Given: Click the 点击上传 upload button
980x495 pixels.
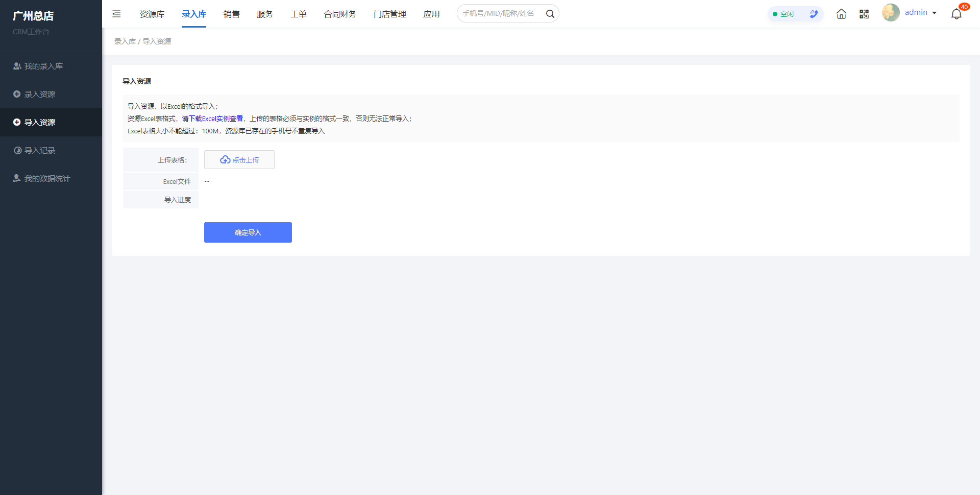Looking at the screenshot, I should click(239, 160).
